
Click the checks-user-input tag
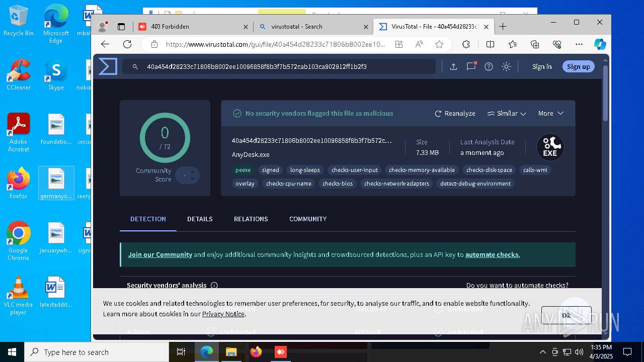[355, 170]
